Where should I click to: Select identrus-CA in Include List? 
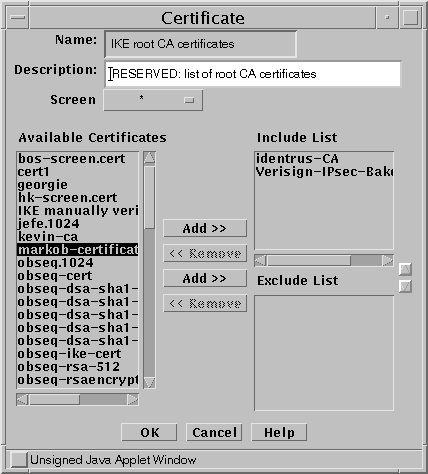click(324, 159)
